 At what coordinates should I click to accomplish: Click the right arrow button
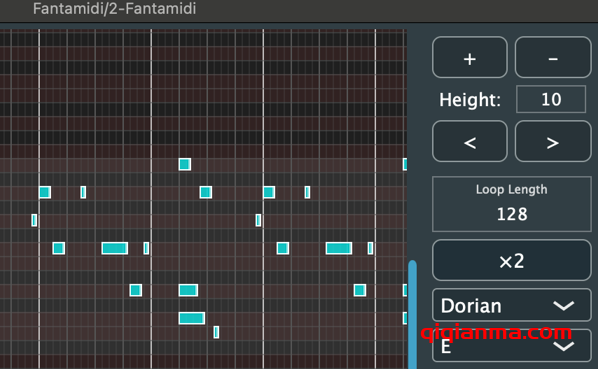(553, 141)
